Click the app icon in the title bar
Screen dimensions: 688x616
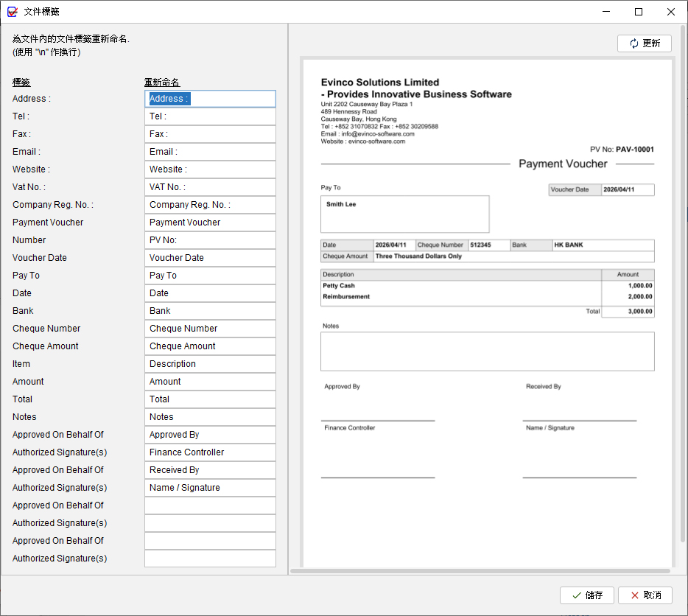pyautogui.click(x=13, y=12)
